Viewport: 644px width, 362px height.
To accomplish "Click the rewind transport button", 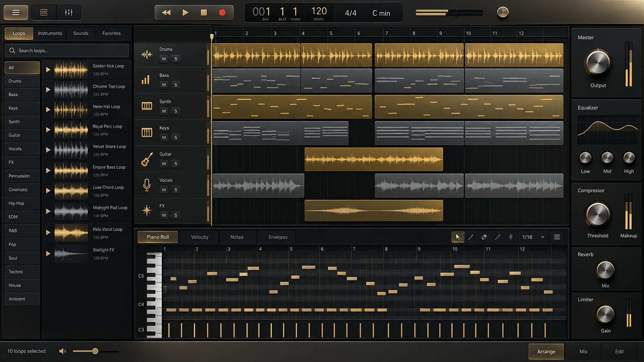I will [x=166, y=13].
